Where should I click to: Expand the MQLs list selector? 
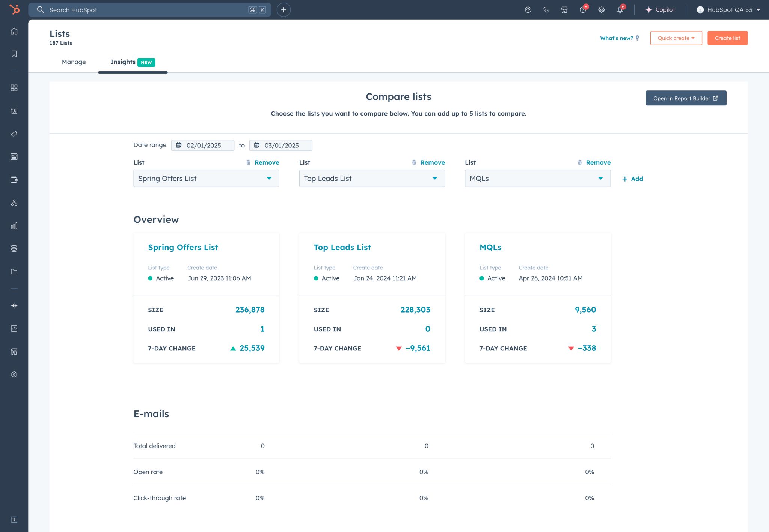click(537, 178)
